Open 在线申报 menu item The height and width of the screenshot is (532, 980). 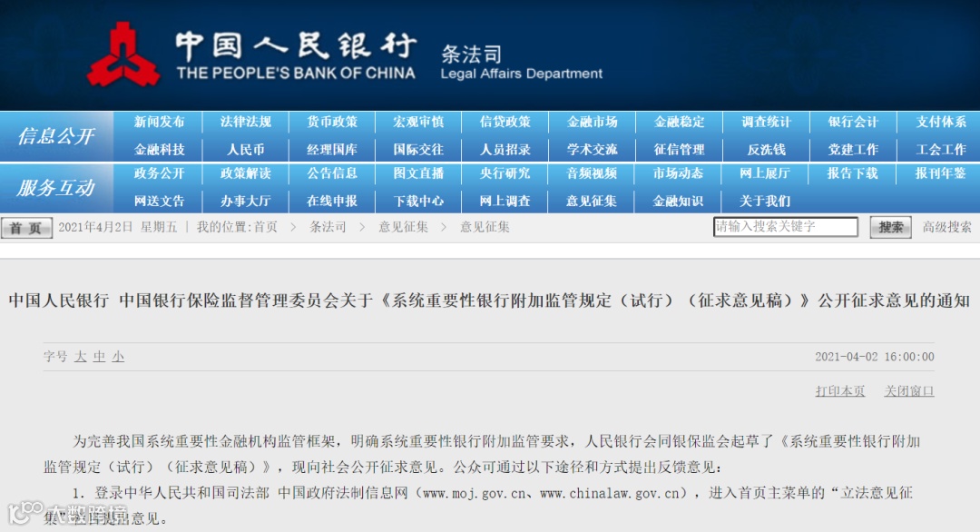coord(332,201)
